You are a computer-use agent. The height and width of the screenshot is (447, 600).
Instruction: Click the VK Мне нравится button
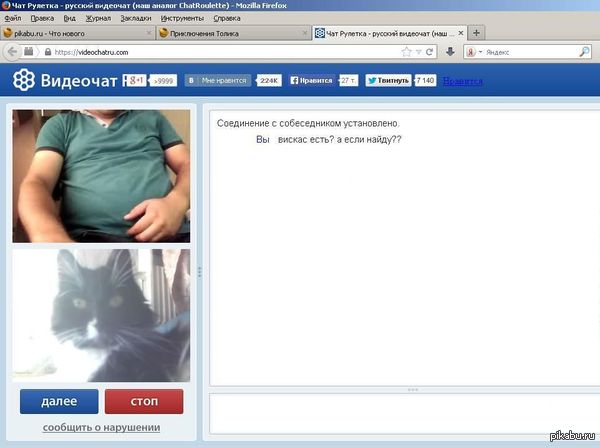pos(217,80)
